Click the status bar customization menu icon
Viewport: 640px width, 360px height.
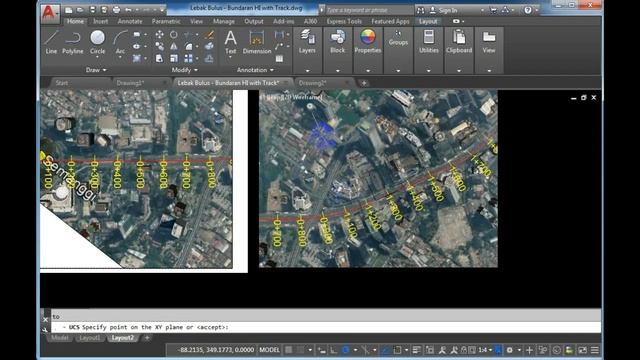pyautogui.click(x=595, y=350)
